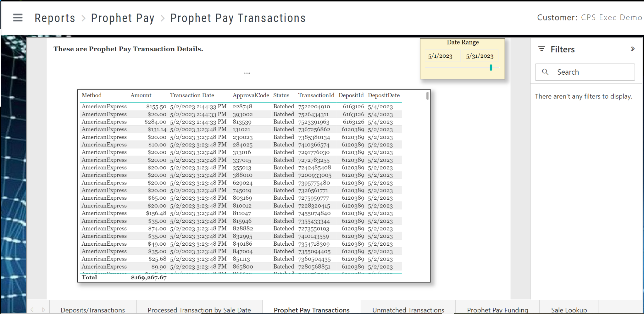This screenshot has height=314, width=644.
Task: Select approval code 847004 cell
Action: [242, 251]
